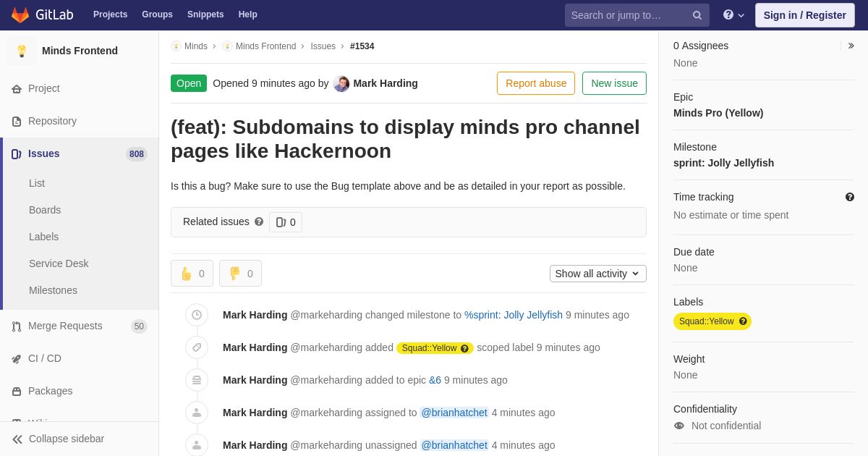Image resolution: width=868 pixels, height=456 pixels.
Task: Click the Repository file icon
Action: pos(17,122)
